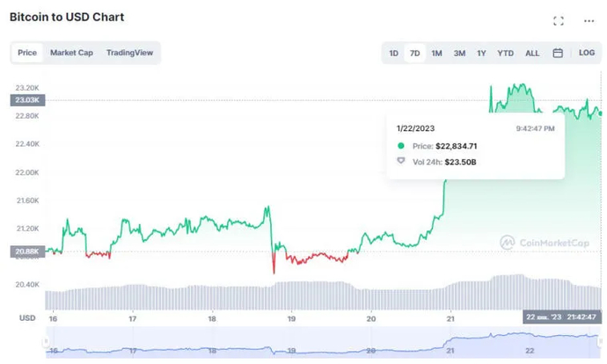Switch to the Market Cap tab
This screenshot has height=364, width=607.
(x=71, y=53)
